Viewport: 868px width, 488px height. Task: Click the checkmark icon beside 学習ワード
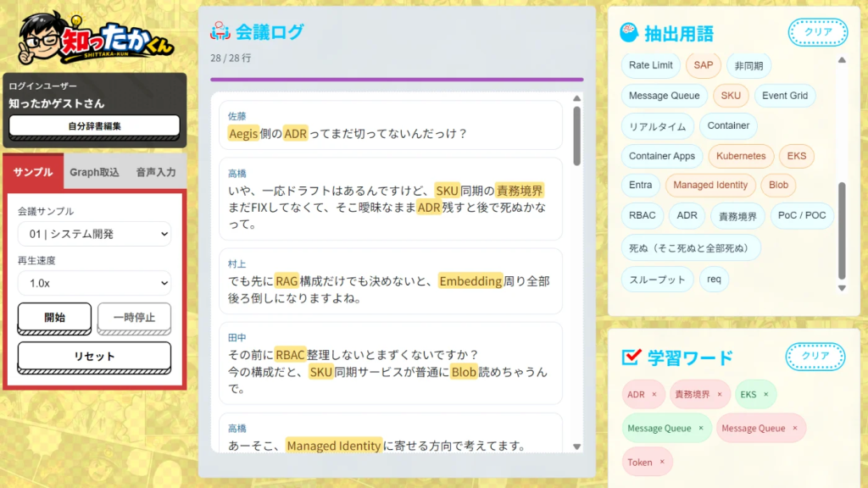tap(631, 357)
